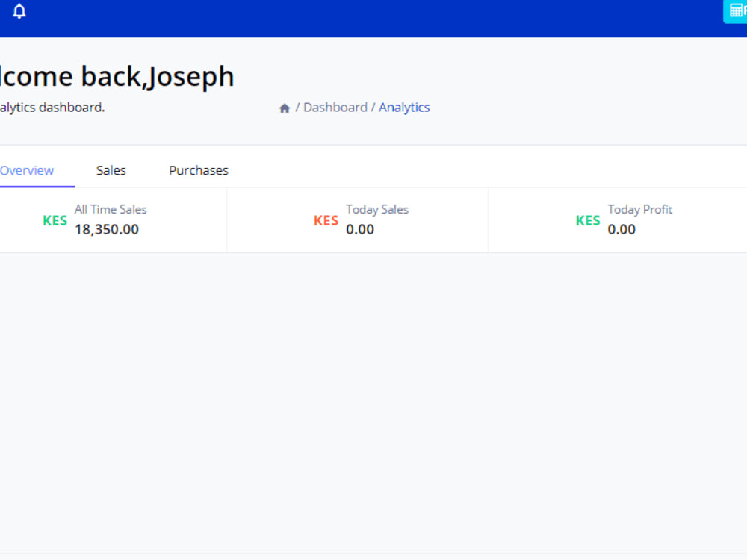Click the Welcome back Joseph heading
This screenshot has width=747, height=560.
tap(117, 75)
